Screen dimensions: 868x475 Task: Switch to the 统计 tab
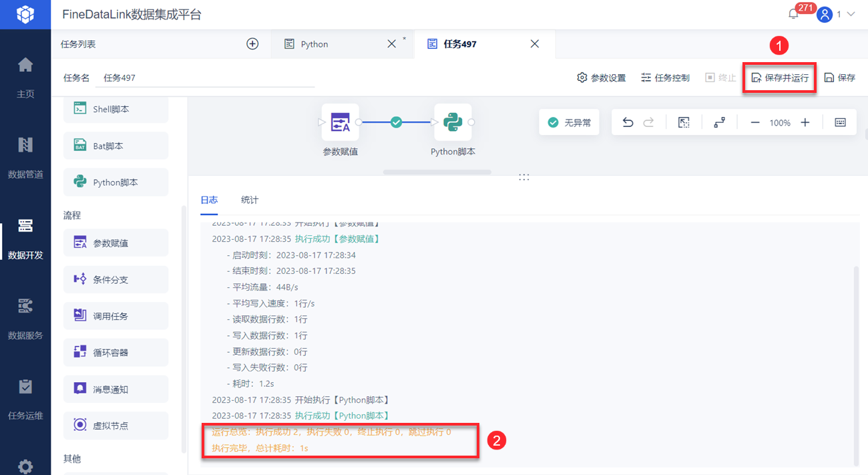pos(248,199)
